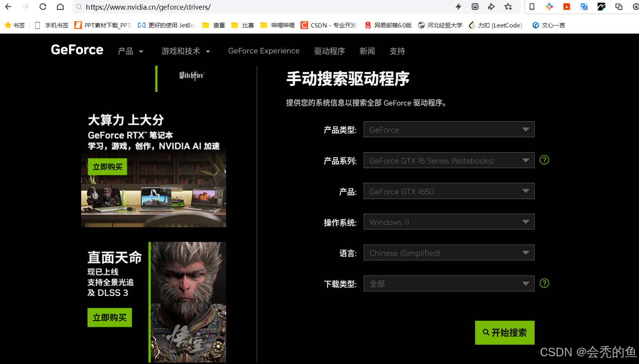The height and width of the screenshot is (364, 639).
Task: Click the mobile phone toolbar icon
Action: click(x=532, y=7)
